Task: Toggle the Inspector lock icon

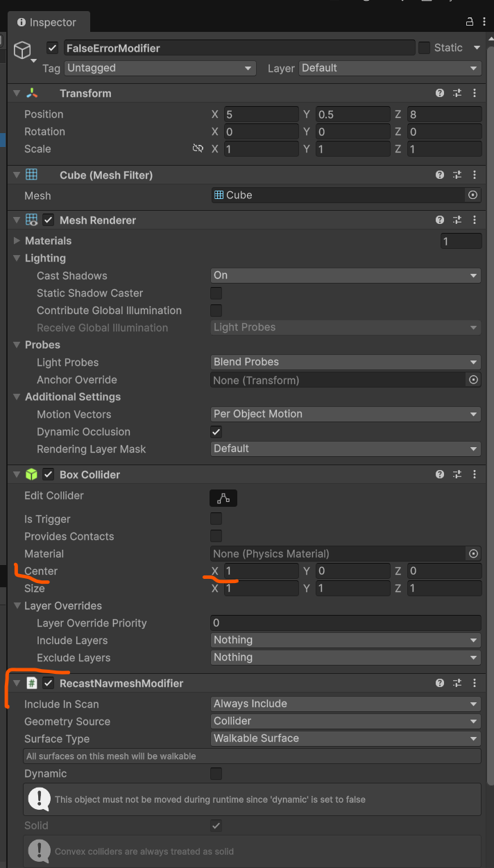Action: 470,21
